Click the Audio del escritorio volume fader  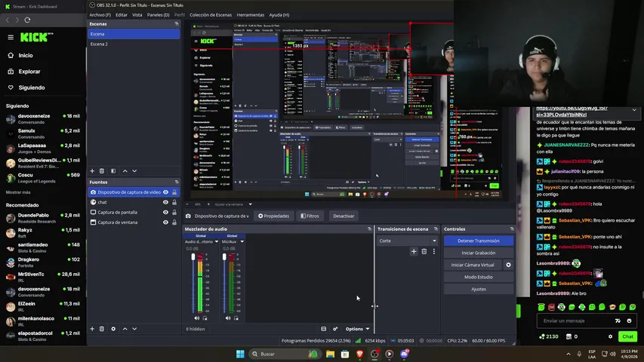click(193, 257)
